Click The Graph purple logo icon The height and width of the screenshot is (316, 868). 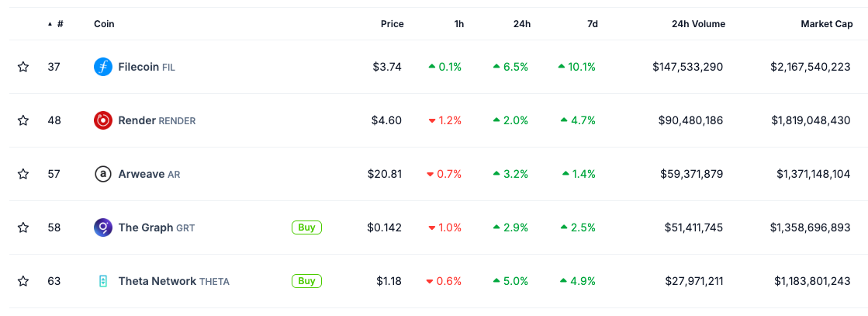click(103, 227)
